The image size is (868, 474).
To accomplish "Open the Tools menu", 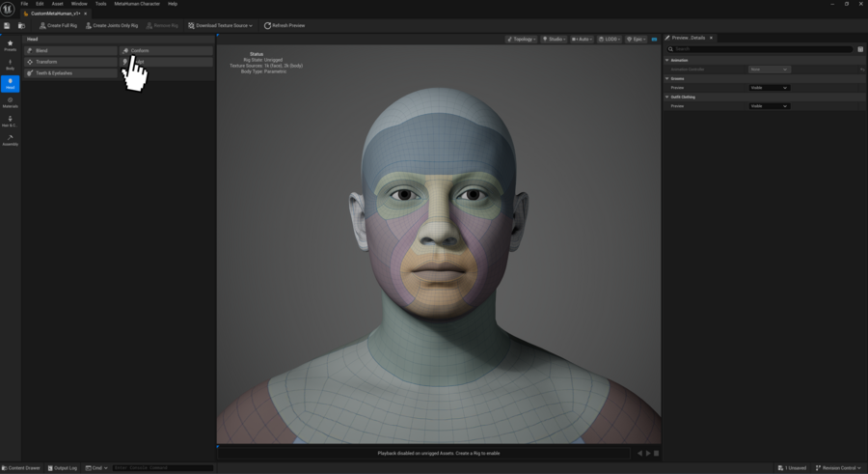I will pyautogui.click(x=100, y=4).
